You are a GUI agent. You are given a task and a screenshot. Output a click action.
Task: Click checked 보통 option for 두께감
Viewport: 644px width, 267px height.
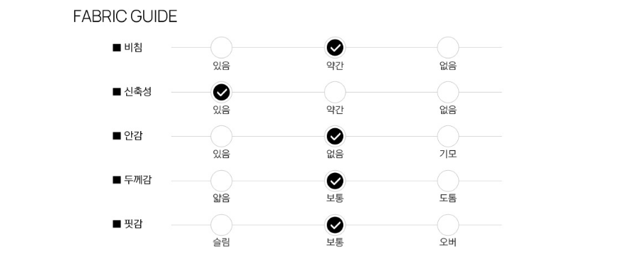pyautogui.click(x=335, y=181)
